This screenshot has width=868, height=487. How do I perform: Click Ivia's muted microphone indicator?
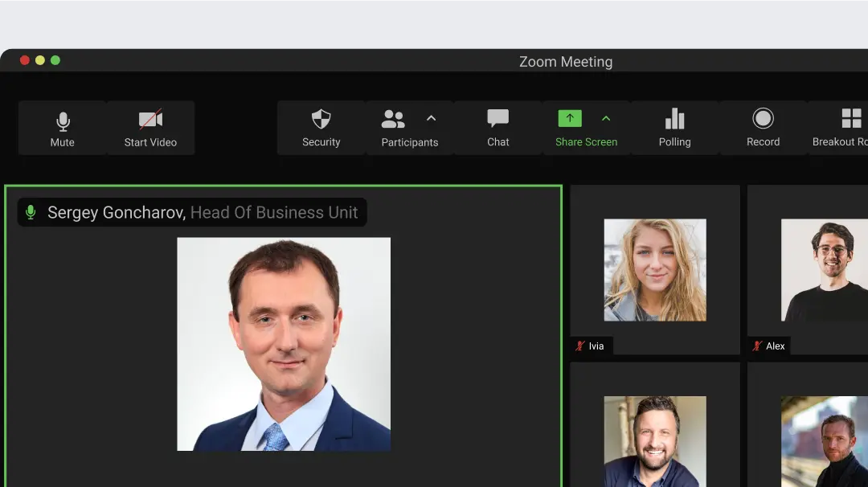click(x=579, y=346)
